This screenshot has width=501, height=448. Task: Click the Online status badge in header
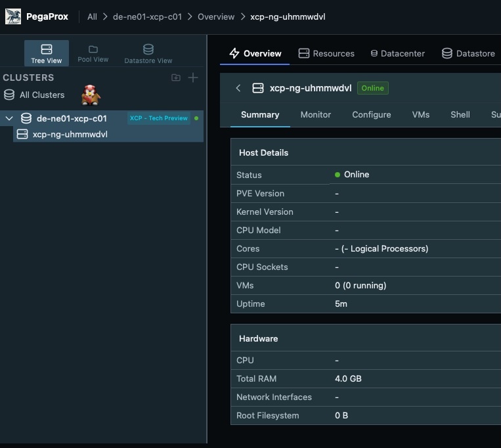click(x=372, y=88)
